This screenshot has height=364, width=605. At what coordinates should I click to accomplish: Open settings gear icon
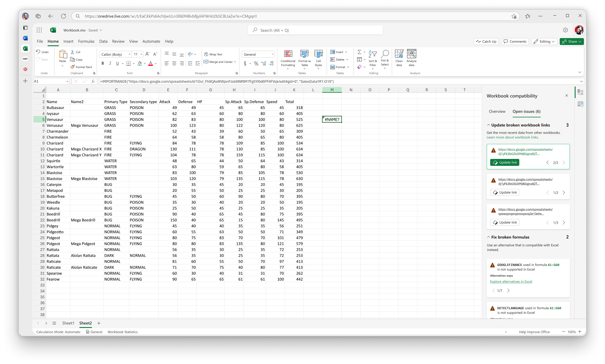[x=565, y=30]
